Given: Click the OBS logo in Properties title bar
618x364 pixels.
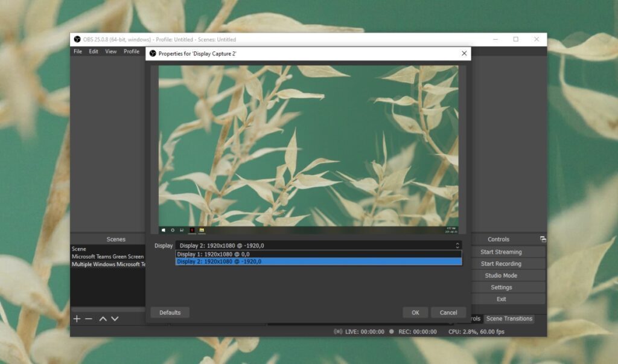Looking at the screenshot, I should [153, 54].
